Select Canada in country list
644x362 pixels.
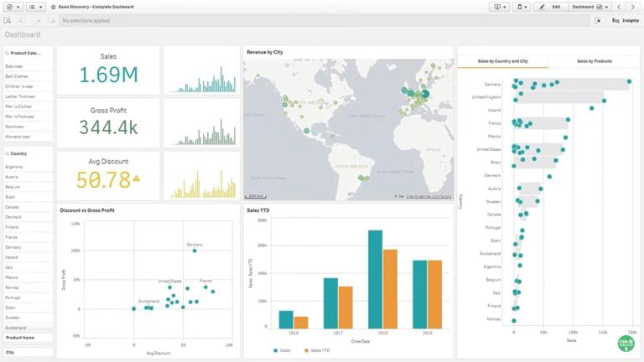tap(28, 207)
